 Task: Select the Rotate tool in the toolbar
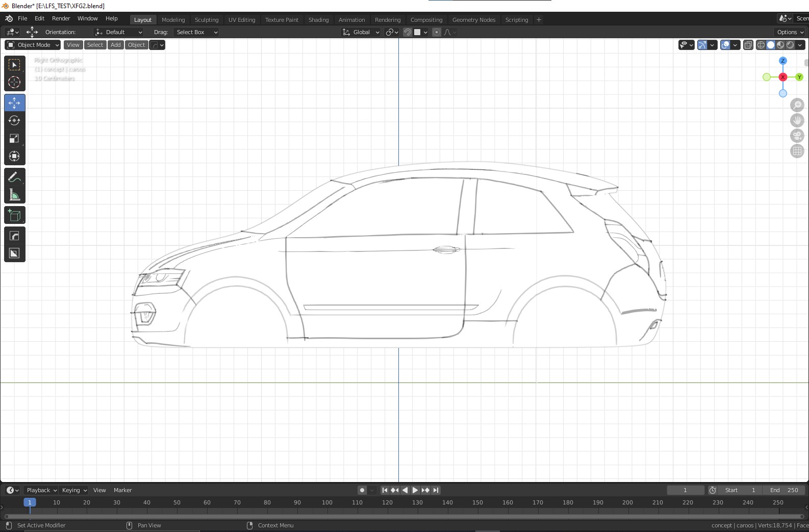[x=14, y=121]
